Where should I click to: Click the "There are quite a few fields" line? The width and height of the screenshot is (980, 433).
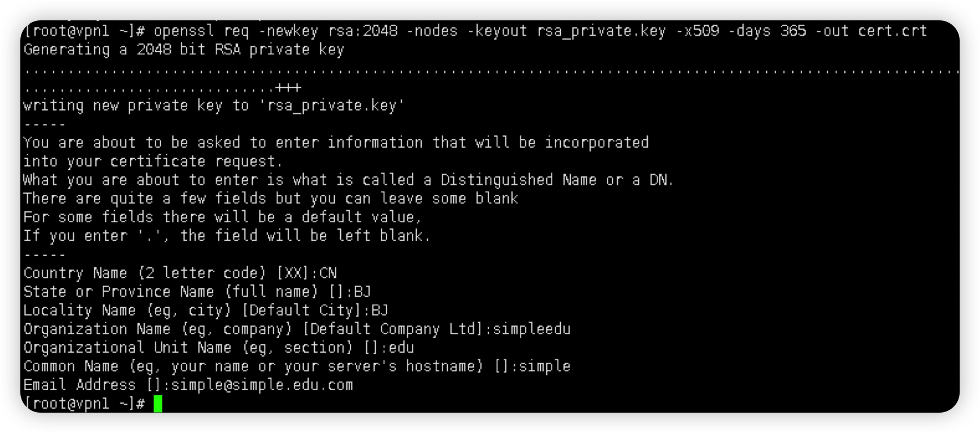tap(270, 198)
